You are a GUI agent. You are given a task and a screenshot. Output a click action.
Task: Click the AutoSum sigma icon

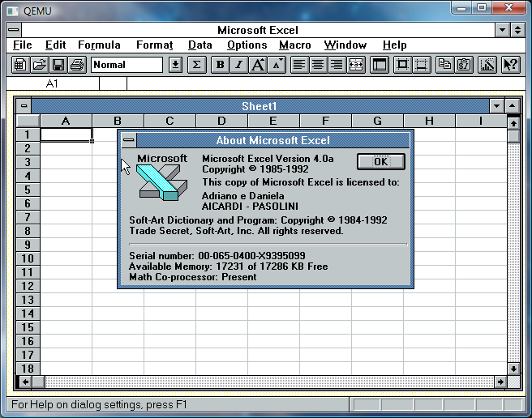tap(196, 65)
